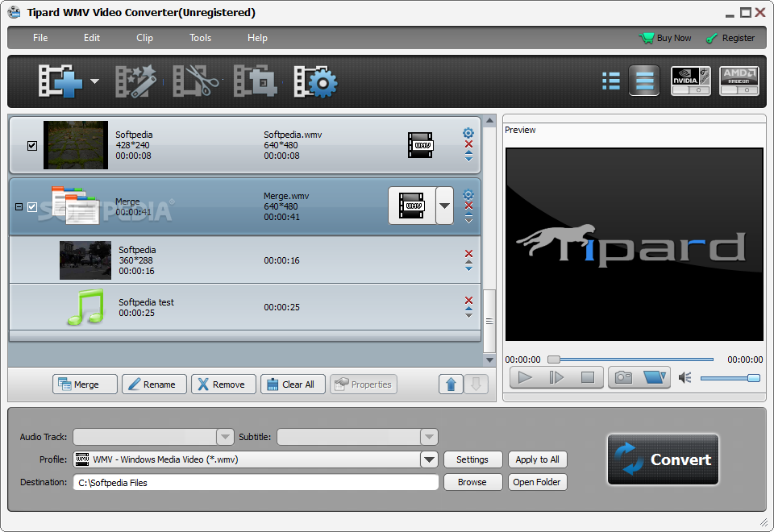Open the video Effect editor icon

click(135, 81)
